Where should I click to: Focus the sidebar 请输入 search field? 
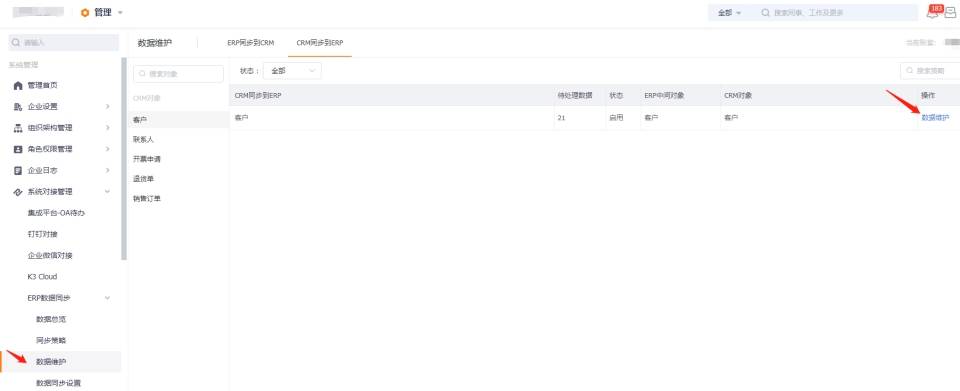(64, 43)
